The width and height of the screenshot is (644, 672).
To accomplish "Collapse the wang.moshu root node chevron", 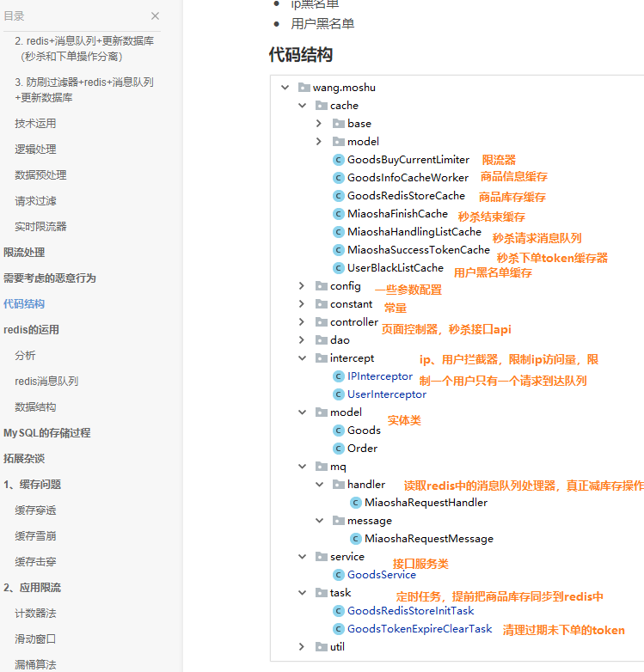I will (285, 88).
